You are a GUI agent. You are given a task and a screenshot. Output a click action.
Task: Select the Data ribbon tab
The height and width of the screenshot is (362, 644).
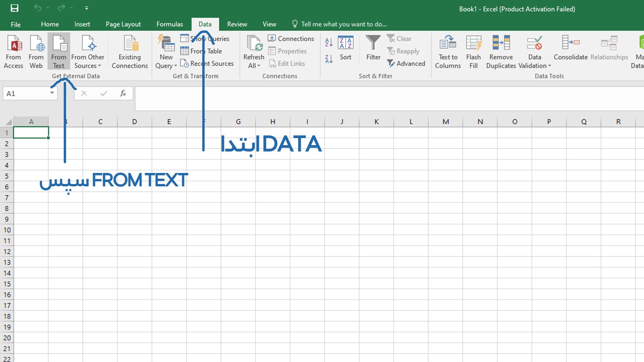tap(204, 24)
